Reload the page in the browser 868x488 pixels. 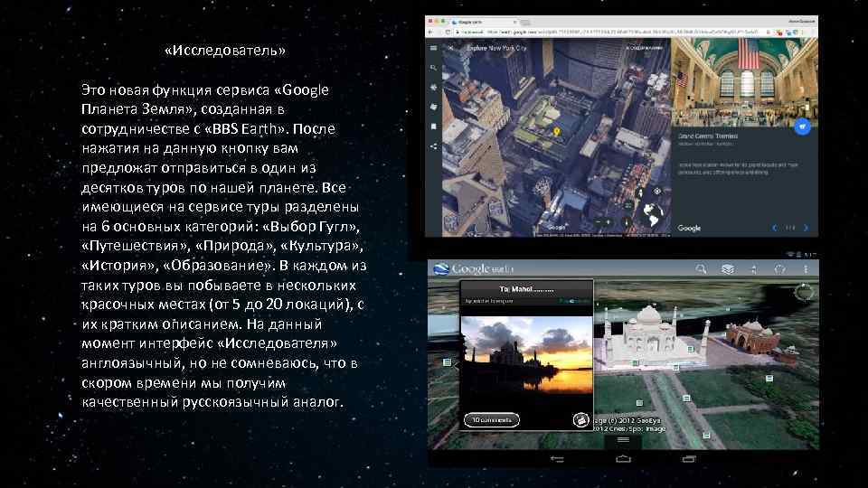448,33
